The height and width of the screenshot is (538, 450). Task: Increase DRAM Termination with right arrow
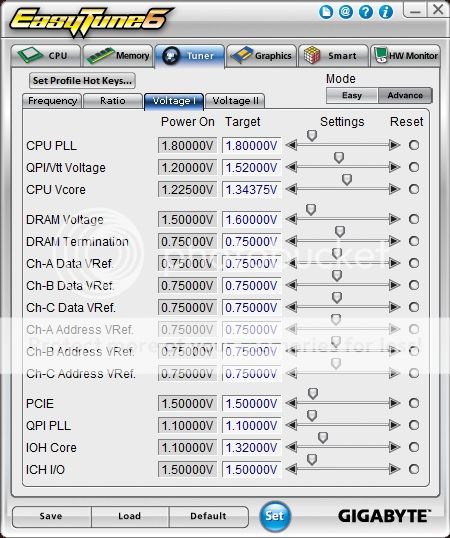394,241
